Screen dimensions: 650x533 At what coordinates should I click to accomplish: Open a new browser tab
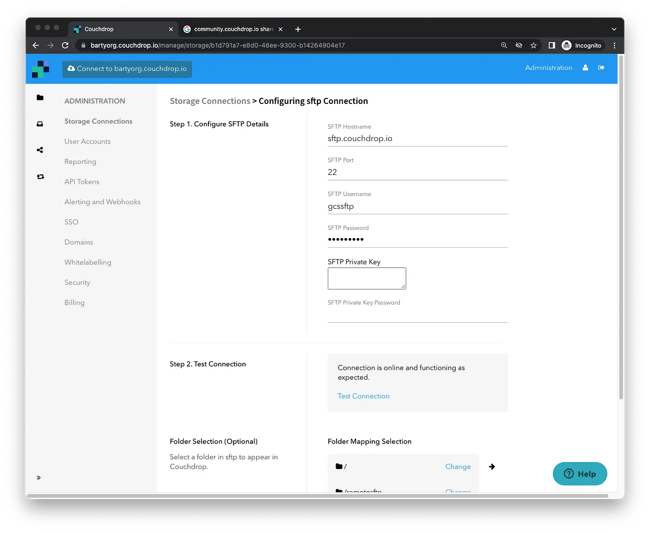pyautogui.click(x=298, y=29)
